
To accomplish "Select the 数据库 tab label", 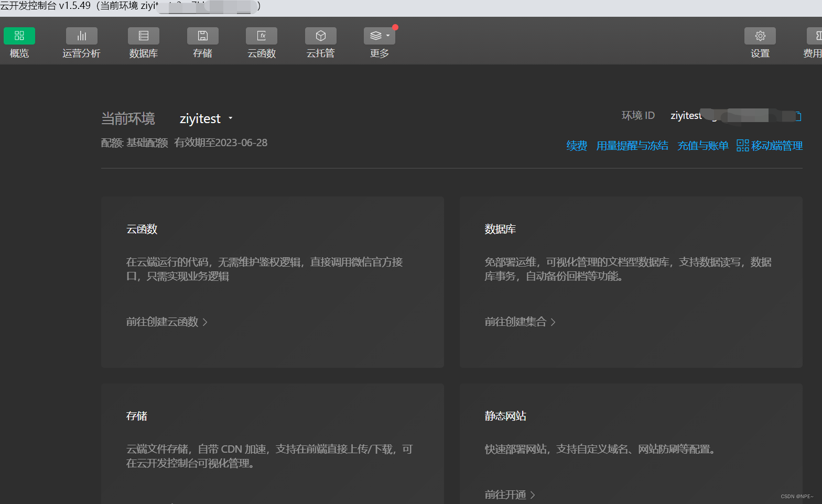I will [144, 53].
